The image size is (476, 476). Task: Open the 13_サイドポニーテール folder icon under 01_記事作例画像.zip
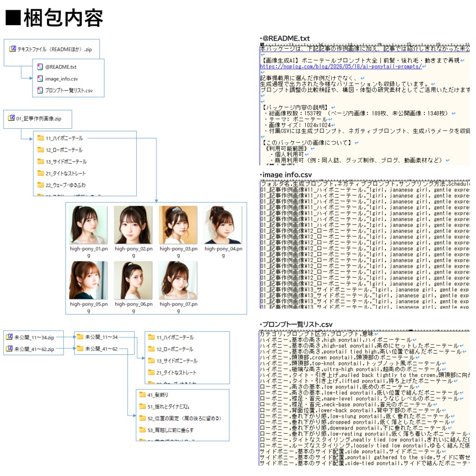point(40,161)
